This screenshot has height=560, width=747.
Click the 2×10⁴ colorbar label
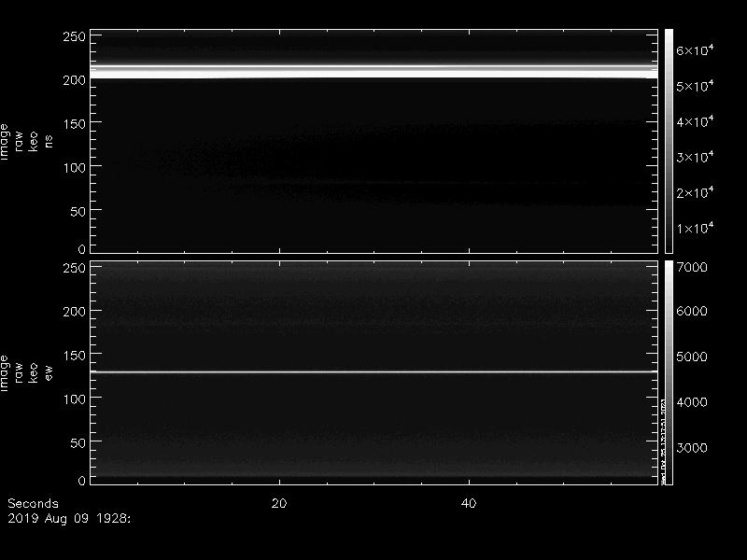(x=695, y=192)
